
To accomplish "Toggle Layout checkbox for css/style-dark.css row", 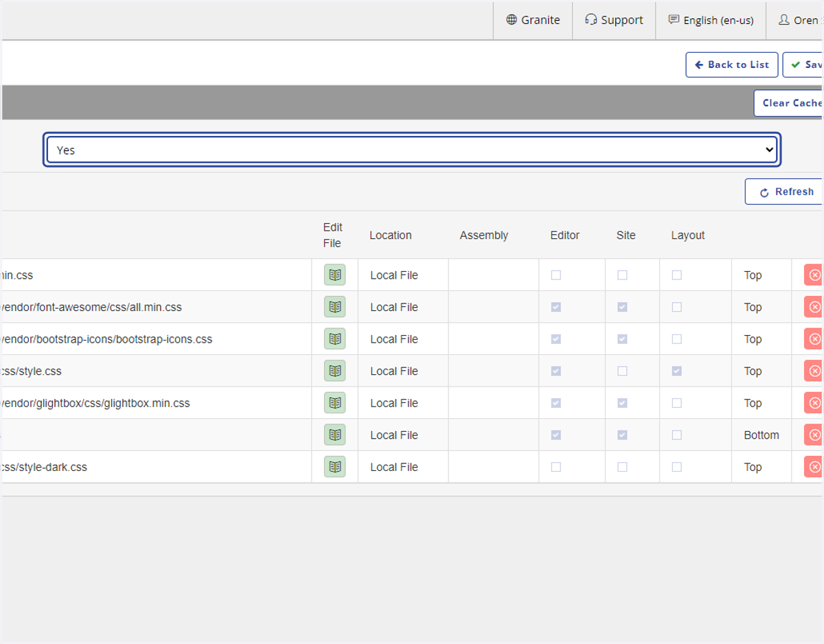I will coord(677,467).
